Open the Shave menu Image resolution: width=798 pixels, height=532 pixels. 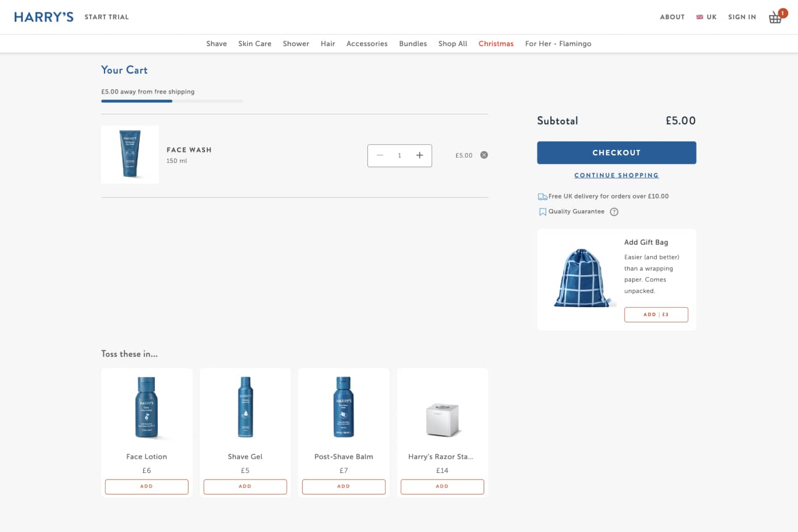click(x=216, y=44)
